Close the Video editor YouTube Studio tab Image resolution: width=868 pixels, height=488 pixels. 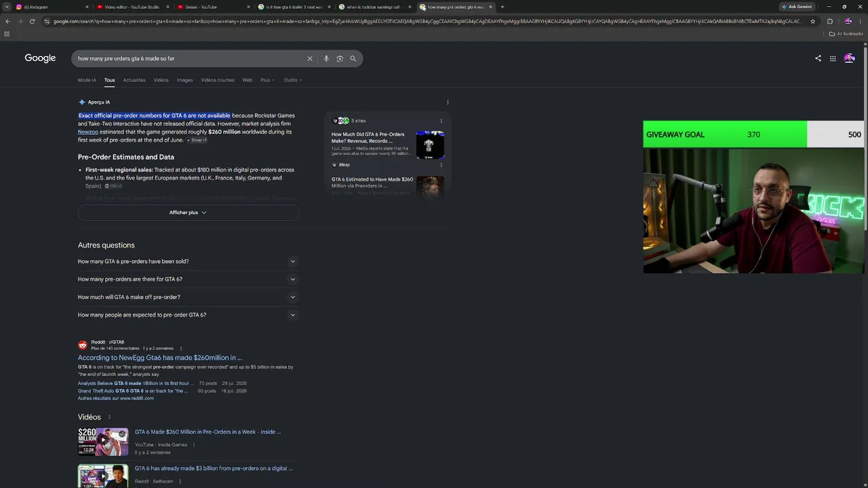pyautogui.click(x=167, y=7)
